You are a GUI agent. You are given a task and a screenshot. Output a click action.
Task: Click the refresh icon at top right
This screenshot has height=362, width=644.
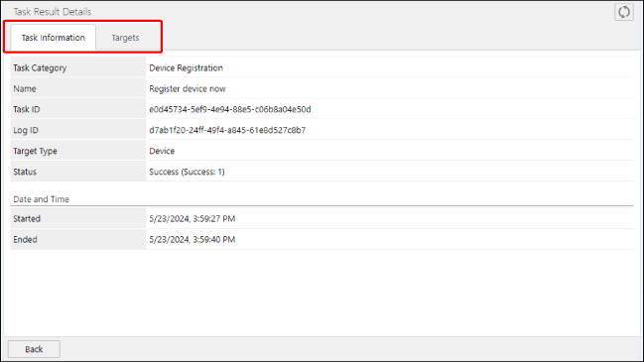click(624, 12)
